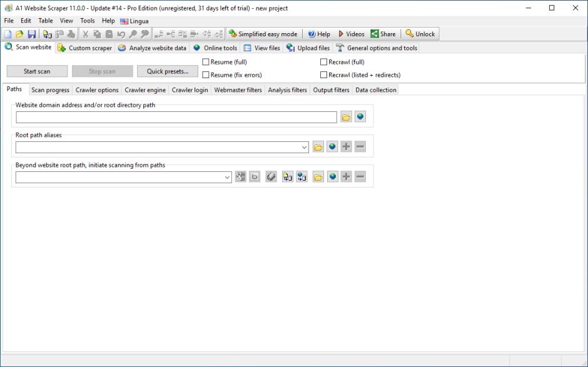Click the Start scan button
588x367 pixels.
[x=37, y=71]
